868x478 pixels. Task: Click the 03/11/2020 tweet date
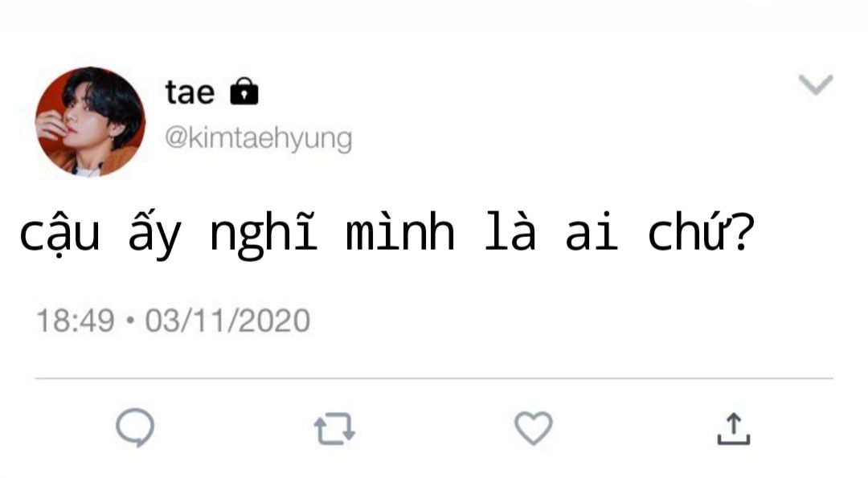point(227,321)
